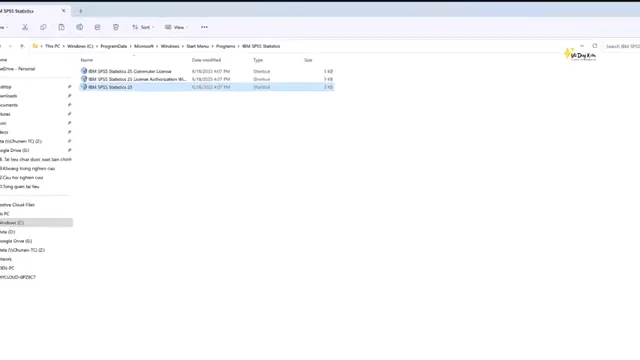The image size is (640, 360).
Task: Select Data (D:) drive in the sidebar
Action: [7, 232]
